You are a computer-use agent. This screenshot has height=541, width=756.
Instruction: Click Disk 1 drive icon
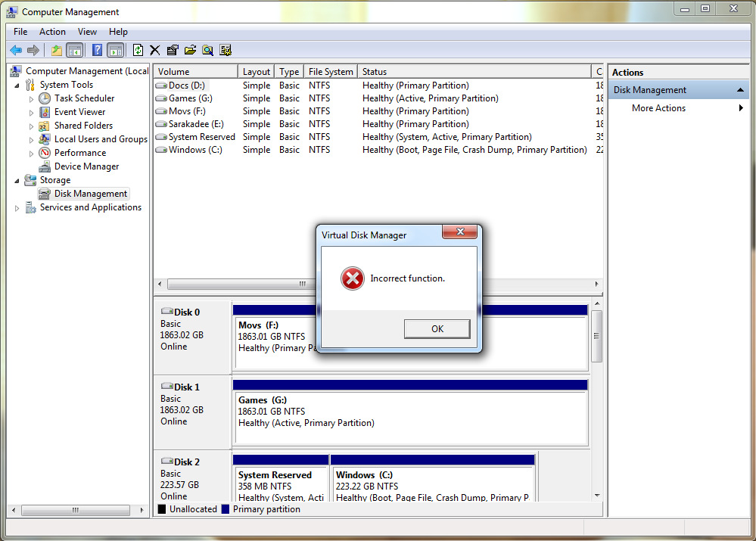click(166, 386)
